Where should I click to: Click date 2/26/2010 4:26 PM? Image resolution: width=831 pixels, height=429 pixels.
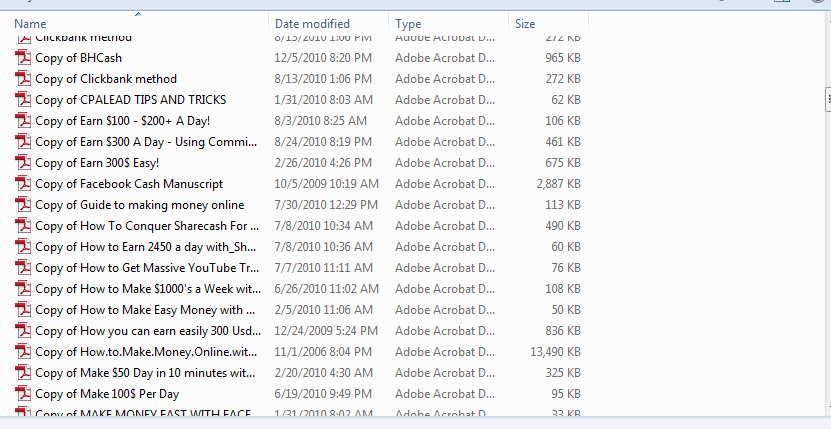tap(323, 162)
